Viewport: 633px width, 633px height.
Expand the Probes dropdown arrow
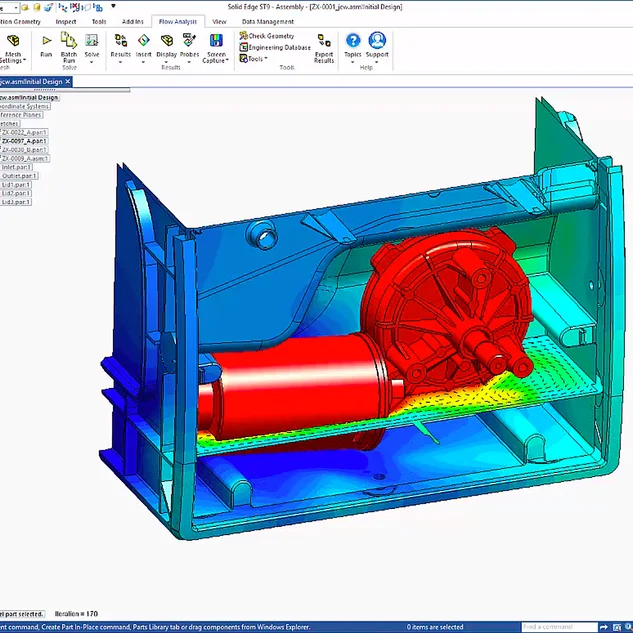(189, 62)
